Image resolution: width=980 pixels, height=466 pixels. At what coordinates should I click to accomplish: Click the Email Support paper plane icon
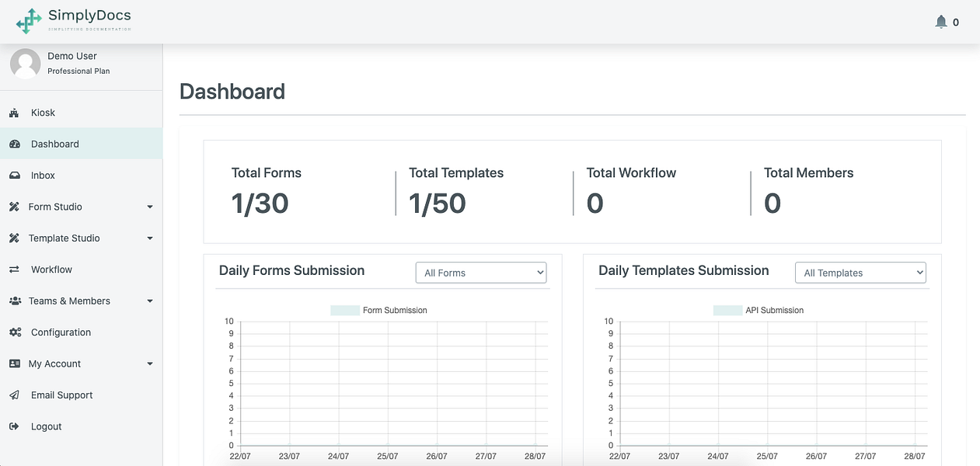[14, 395]
